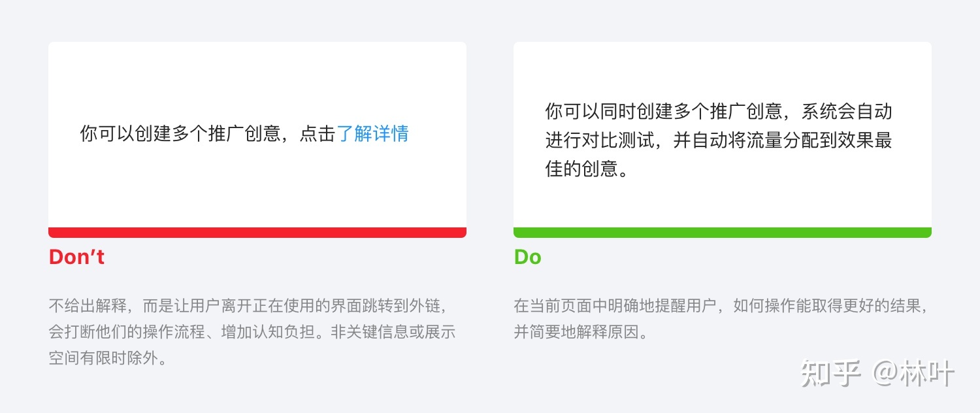Click the red Don't heading
The width and height of the screenshot is (980, 413).
[76, 257]
